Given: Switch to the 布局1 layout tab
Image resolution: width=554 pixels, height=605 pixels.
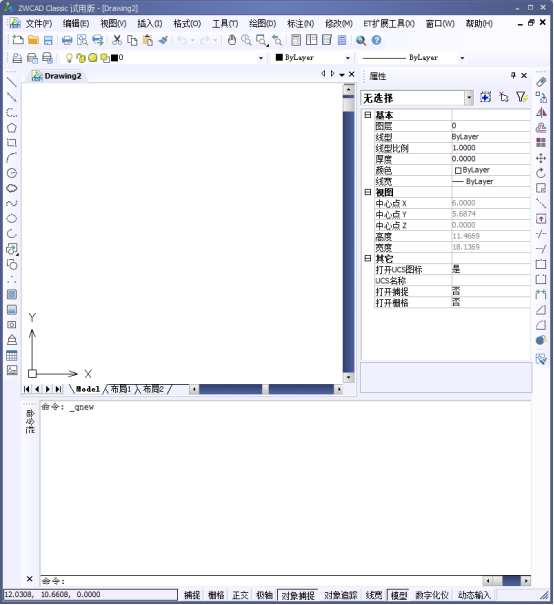Looking at the screenshot, I should tap(120, 389).
